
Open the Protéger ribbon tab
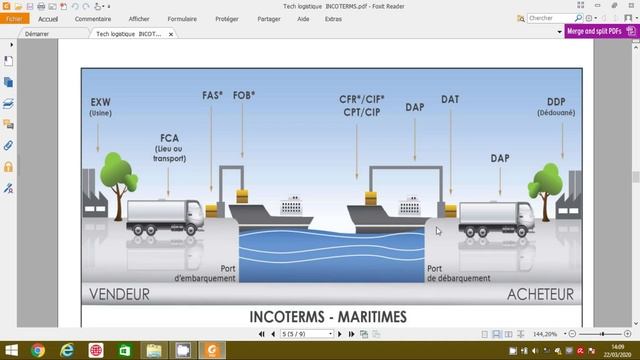tap(227, 19)
